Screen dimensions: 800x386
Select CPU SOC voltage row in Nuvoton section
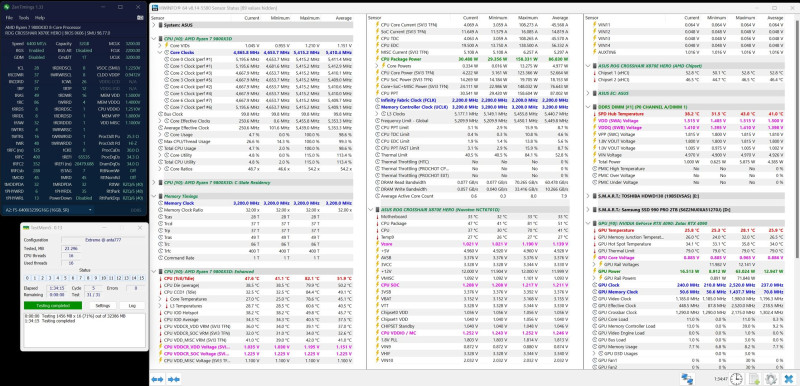473,285
